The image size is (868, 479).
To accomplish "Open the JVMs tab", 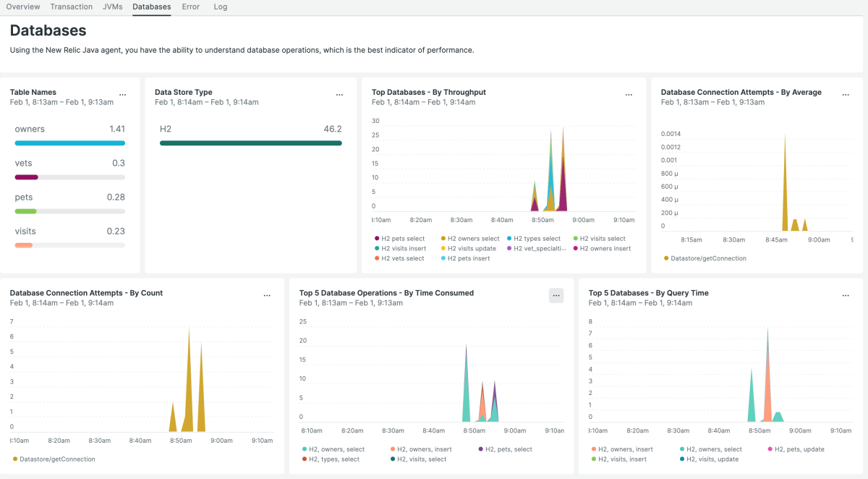I will click(x=112, y=7).
